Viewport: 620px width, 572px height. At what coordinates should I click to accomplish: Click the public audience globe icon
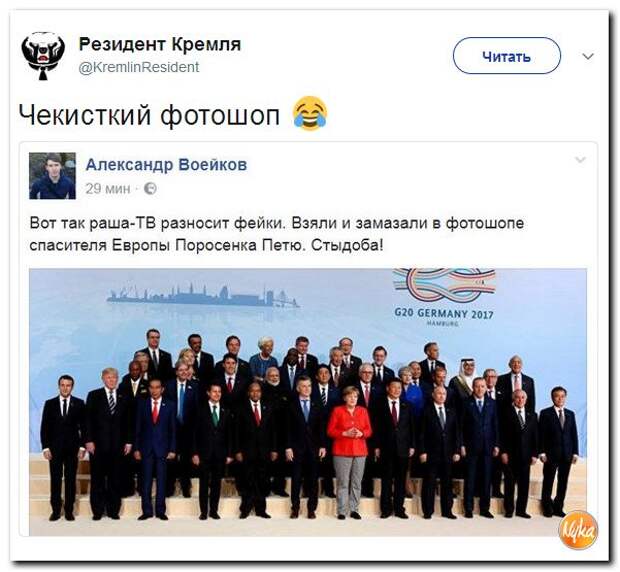(x=150, y=189)
